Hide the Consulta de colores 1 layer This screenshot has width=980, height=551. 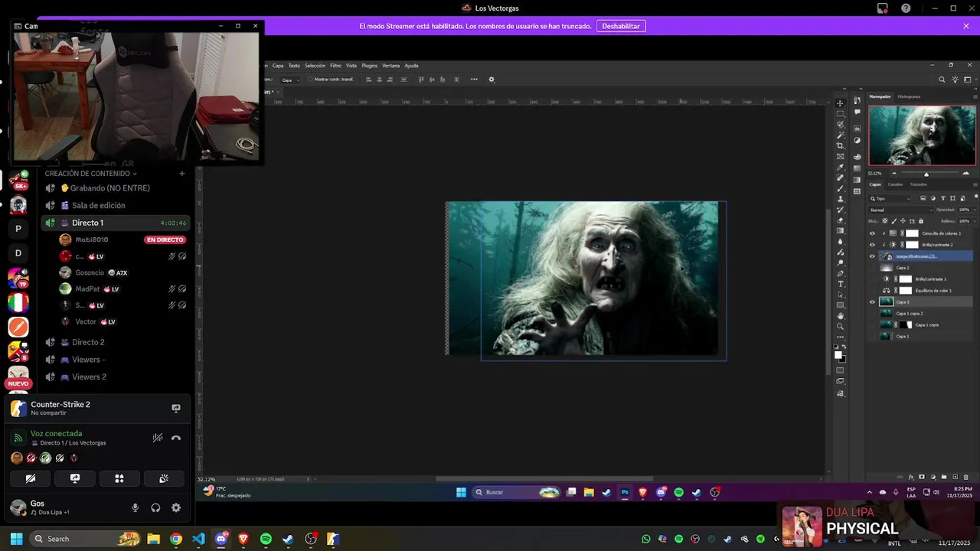click(872, 233)
